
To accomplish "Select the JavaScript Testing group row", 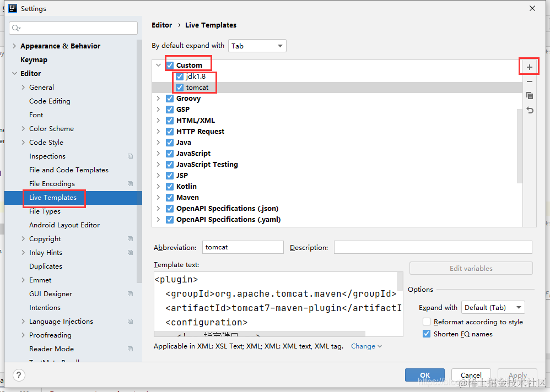I will click(x=337, y=164).
